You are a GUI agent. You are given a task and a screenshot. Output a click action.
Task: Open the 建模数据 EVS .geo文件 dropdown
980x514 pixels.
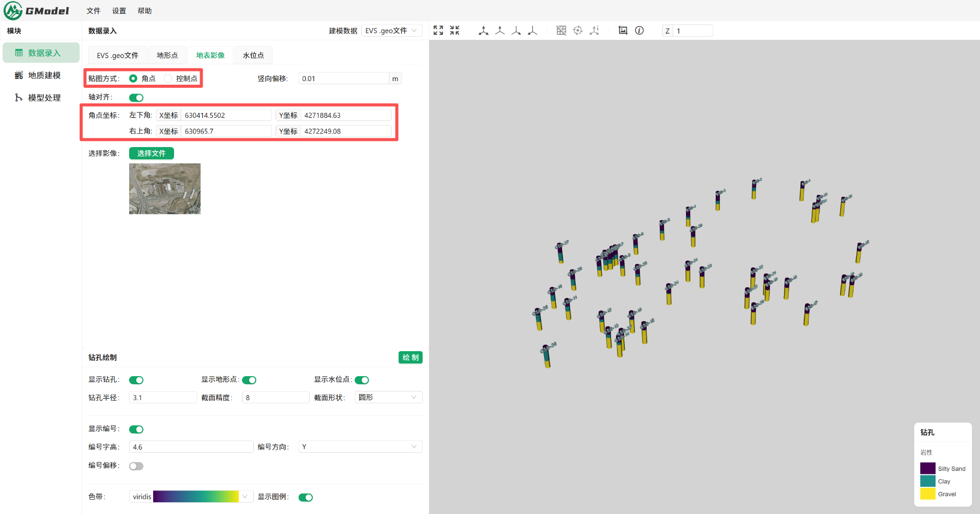(x=391, y=31)
